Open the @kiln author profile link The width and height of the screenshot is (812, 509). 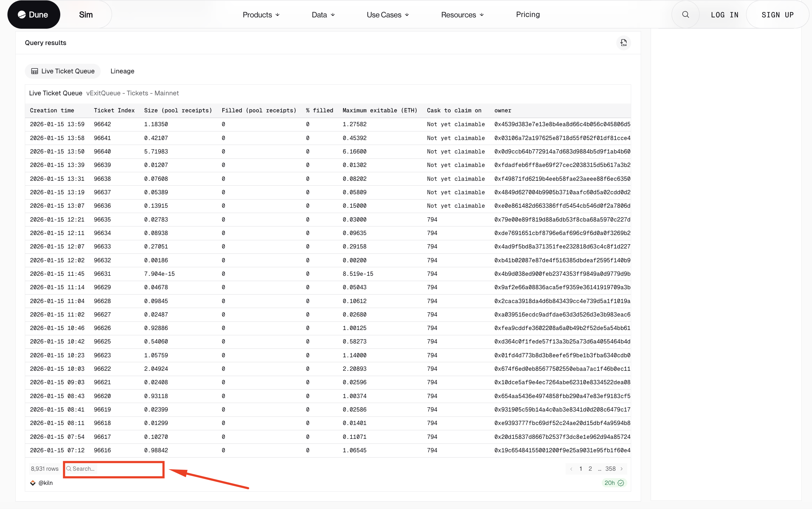tap(45, 483)
